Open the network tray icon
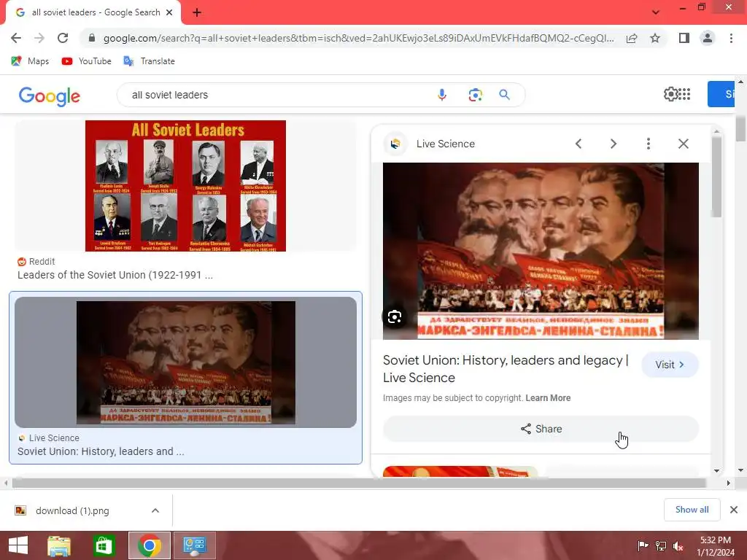The height and width of the screenshot is (560, 747). (x=661, y=545)
